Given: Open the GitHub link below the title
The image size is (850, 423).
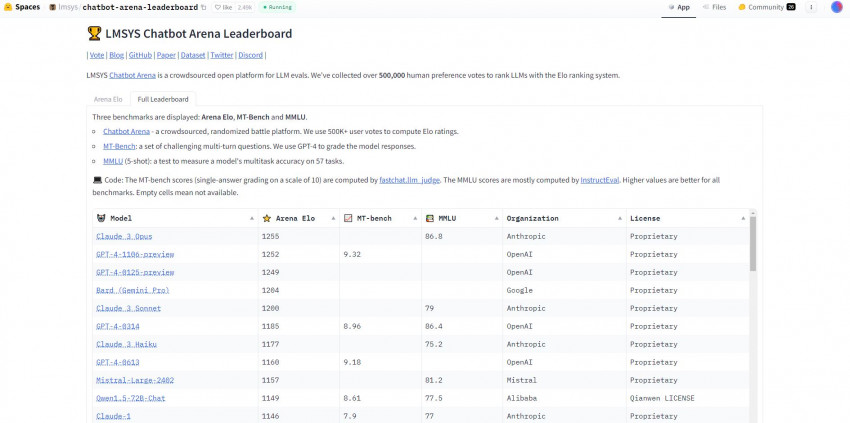Looking at the screenshot, I should [140, 55].
